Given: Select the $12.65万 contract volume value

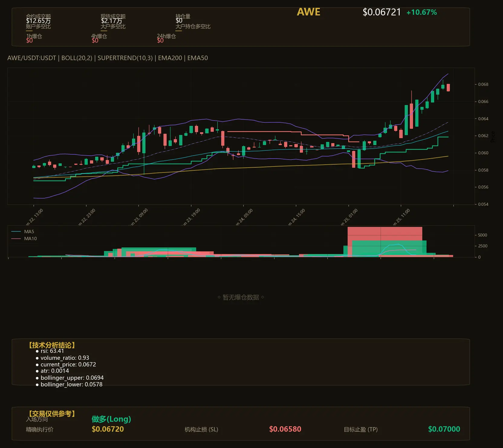Looking at the screenshot, I should (x=38, y=21).
